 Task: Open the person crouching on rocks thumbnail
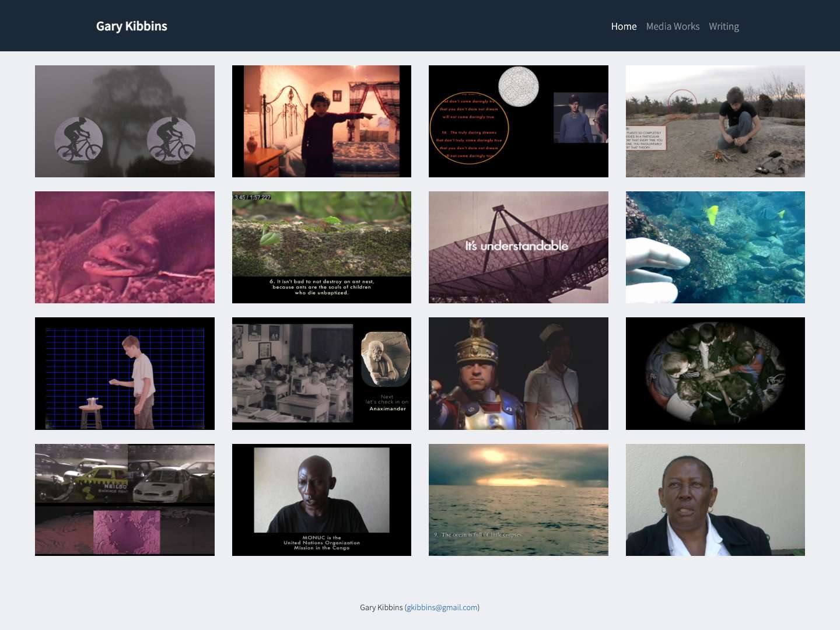point(715,121)
